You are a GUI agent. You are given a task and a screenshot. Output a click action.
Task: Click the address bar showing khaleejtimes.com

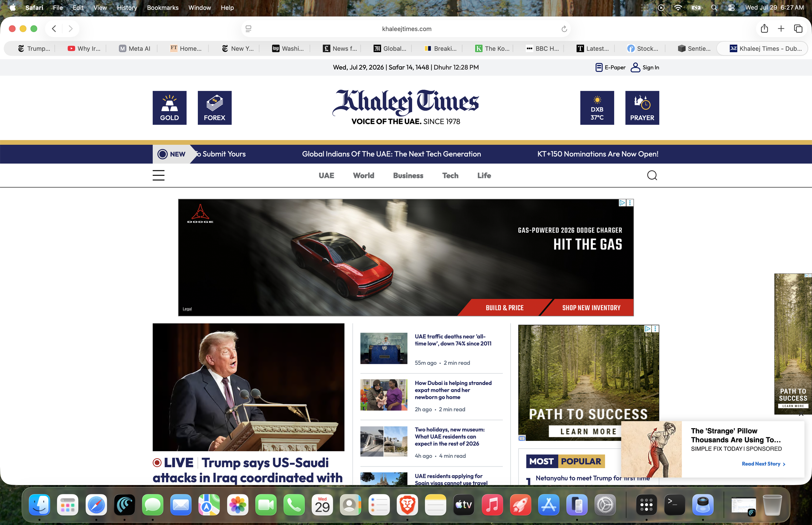pos(406,29)
